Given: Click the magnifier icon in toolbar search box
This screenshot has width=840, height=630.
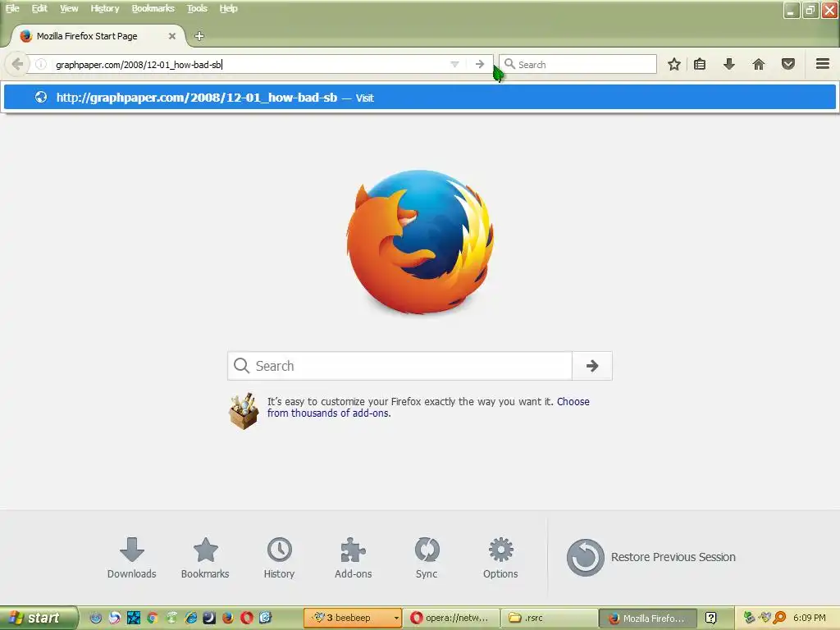Looking at the screenshot, I should (509, 64).
